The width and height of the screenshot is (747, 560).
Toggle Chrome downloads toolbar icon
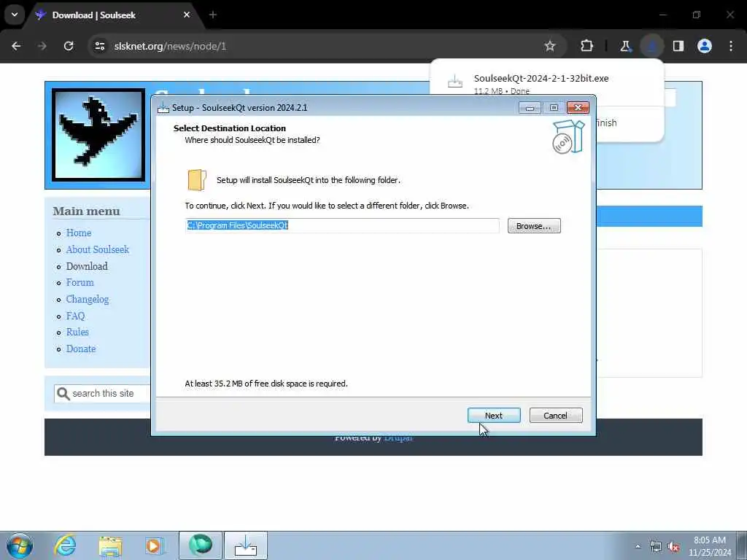(x=651, y=46)
